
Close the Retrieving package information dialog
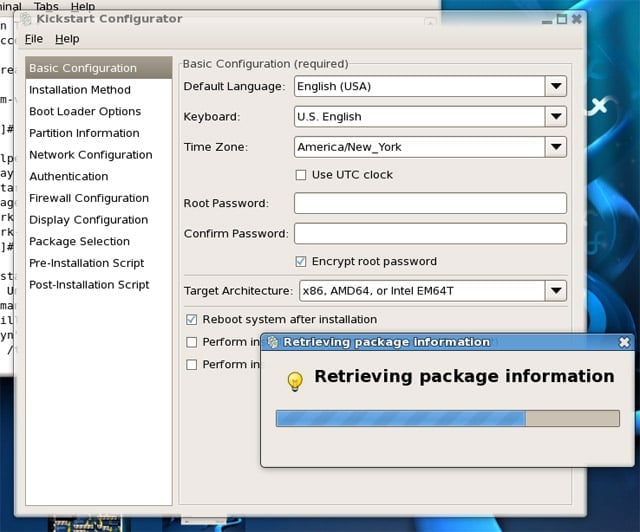pos(624,342)
